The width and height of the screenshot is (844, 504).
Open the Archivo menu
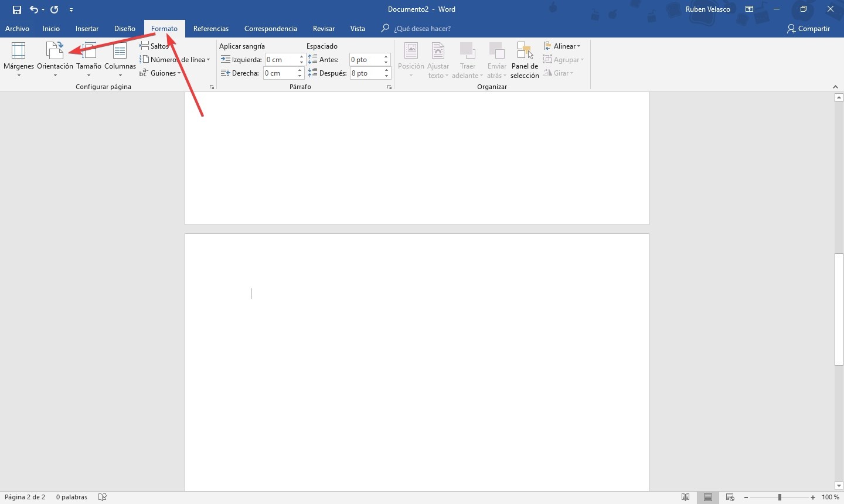pyautogui.click(x=17, y=28)
